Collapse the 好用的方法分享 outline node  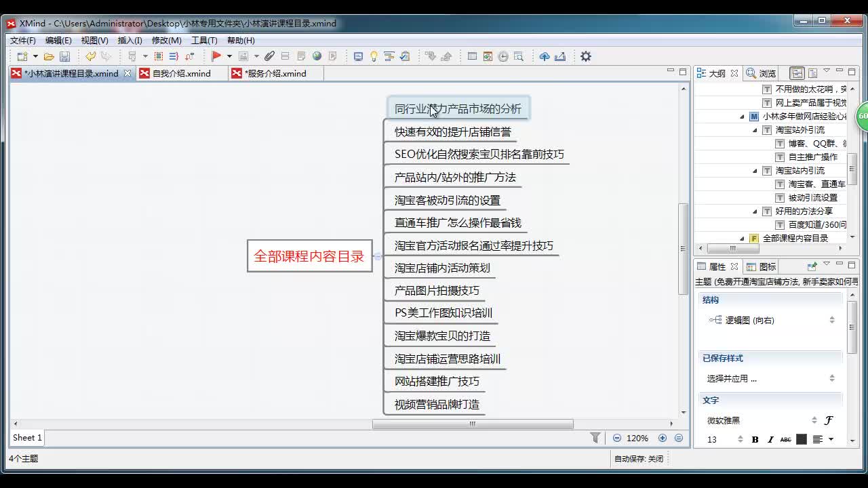[755, 211]
